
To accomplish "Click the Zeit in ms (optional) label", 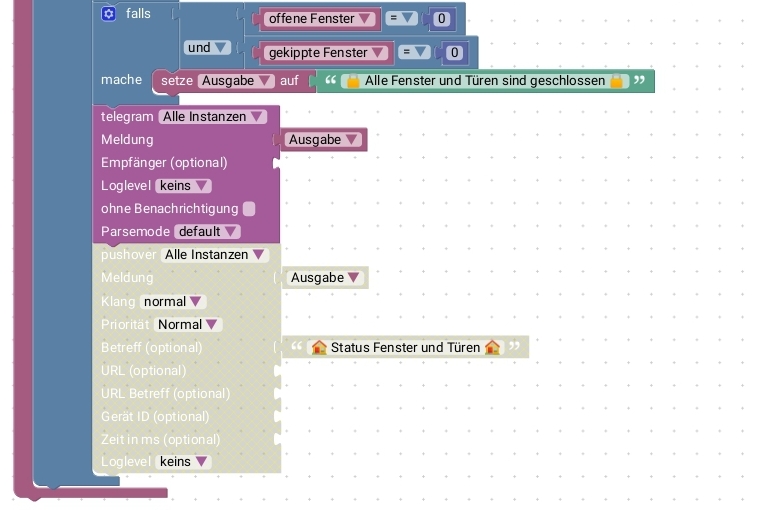I will pyautogui.click(x=161, y=439).
